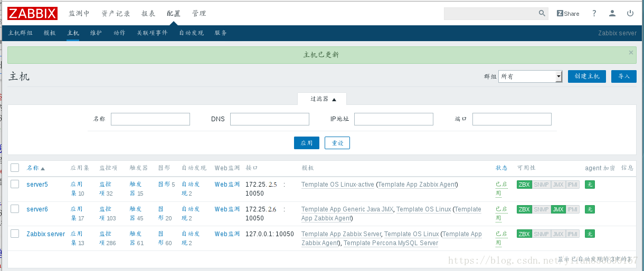Click IPMI badge for server5
This screenshot has height=271, width=644.
572,185
